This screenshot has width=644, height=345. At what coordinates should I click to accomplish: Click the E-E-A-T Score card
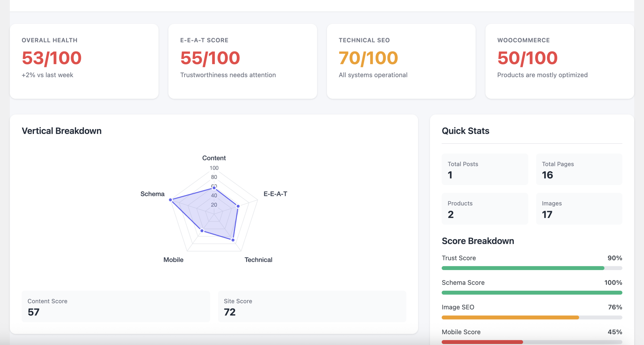243,61
